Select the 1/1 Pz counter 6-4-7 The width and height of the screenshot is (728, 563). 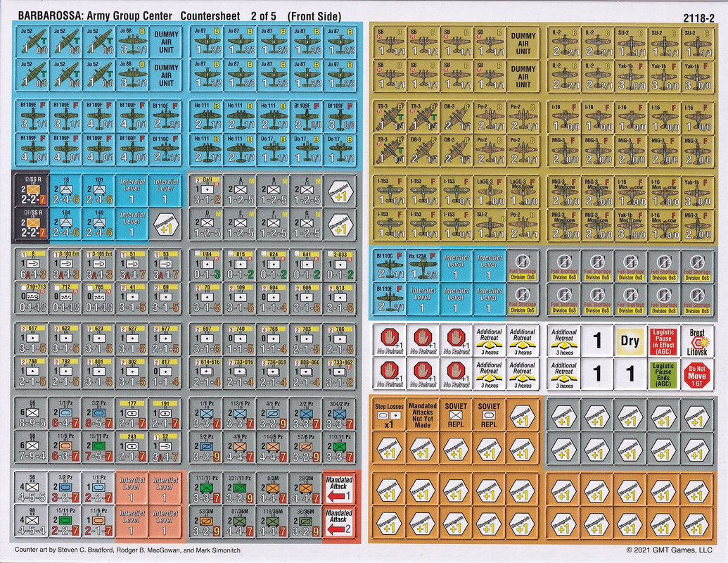65,415
